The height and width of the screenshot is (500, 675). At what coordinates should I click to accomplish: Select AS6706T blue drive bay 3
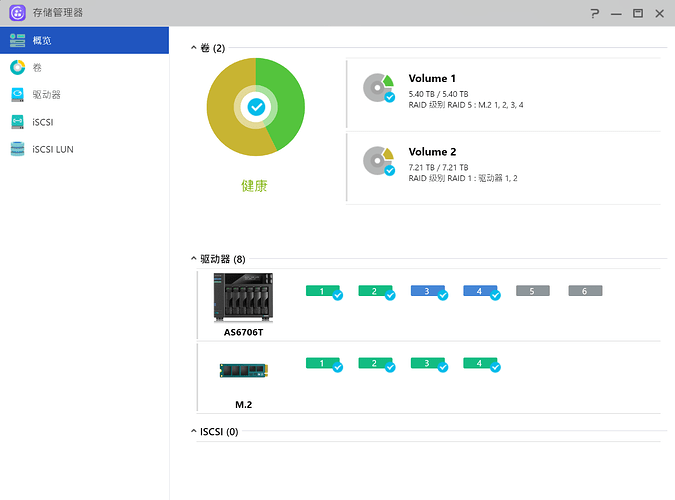pyautogui.click(x=427, y=291)
